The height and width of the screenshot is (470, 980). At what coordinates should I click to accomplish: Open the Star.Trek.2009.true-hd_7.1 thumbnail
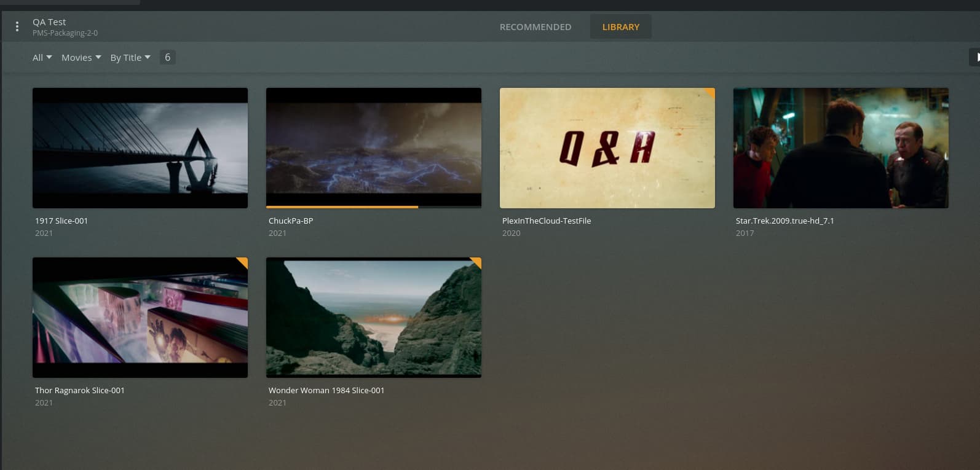tap(841, 148)
